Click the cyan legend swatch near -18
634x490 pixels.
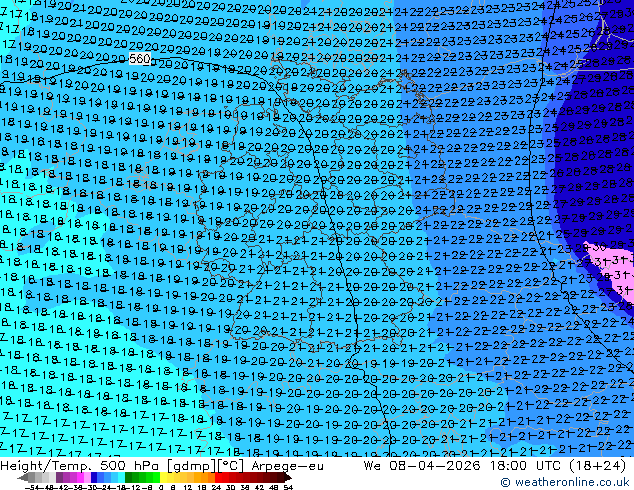[121, 478]
